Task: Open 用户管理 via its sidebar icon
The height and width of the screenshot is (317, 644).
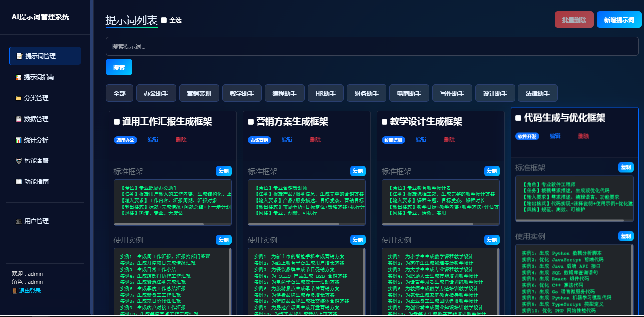Action: (19, 221)
